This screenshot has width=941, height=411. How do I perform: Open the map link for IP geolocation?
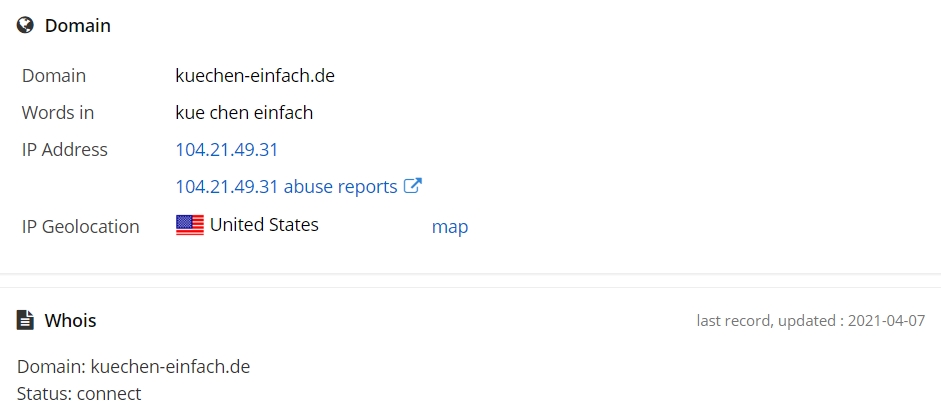pos(450,227)
